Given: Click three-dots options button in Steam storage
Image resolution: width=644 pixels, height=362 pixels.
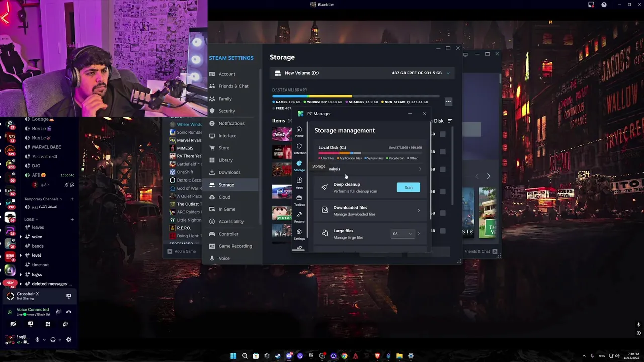Looking at the screenshot, I should pos(448,102).
